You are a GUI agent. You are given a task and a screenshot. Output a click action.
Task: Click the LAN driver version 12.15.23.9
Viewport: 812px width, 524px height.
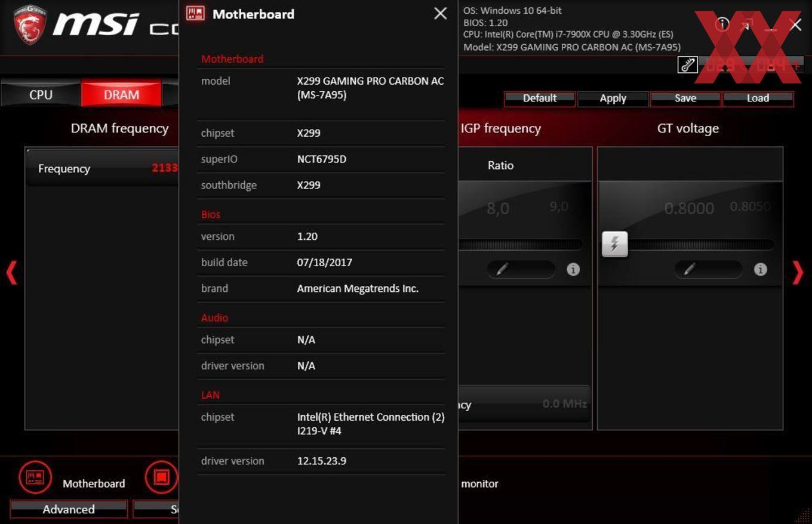click(322, 461)
